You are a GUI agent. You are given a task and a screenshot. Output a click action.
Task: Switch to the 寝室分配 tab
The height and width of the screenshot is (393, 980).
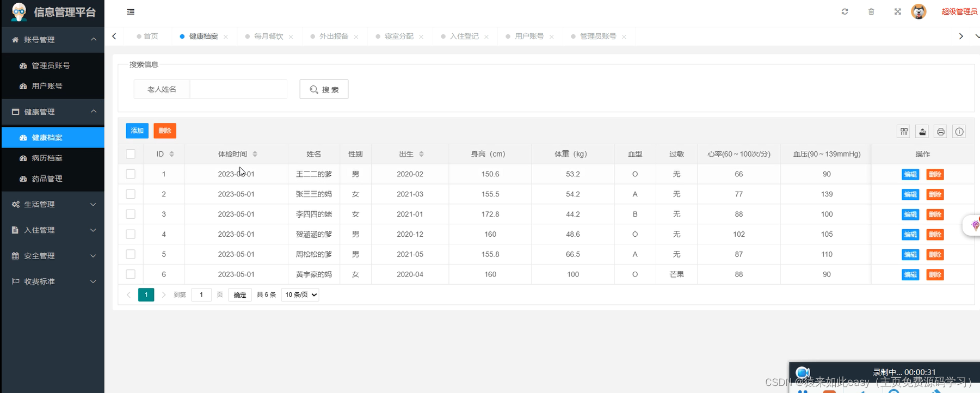(399, 36)
